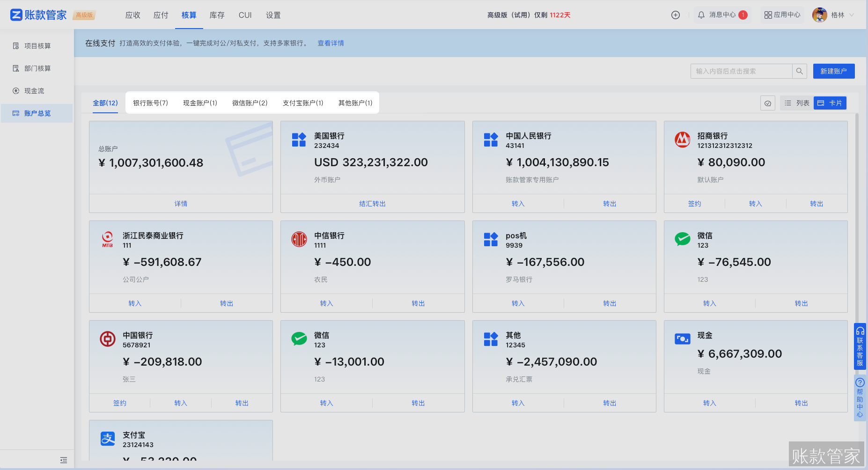Image resolution: width=868 pixels, height=470 pixels.
Task: Select the 银行账号(7) tab
Action: pos(150,103)
